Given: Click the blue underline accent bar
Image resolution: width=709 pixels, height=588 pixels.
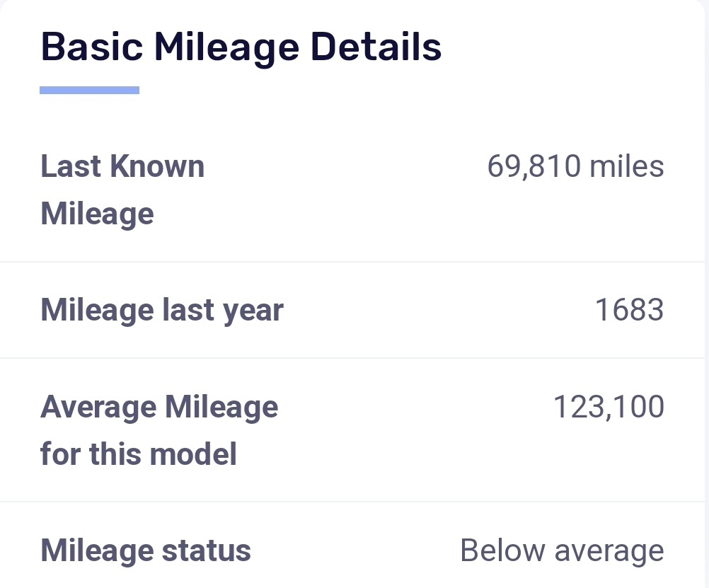Looking at the screenshot, I should coord(89,90).
